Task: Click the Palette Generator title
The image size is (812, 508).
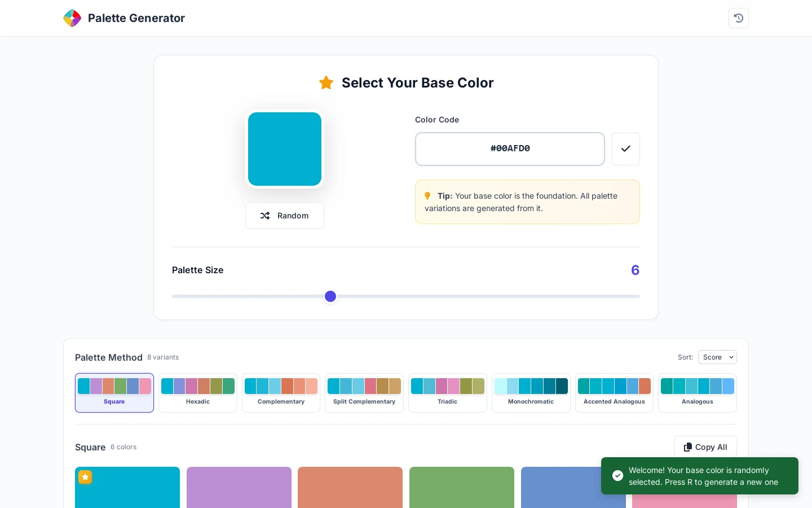Action: point(136,18)
